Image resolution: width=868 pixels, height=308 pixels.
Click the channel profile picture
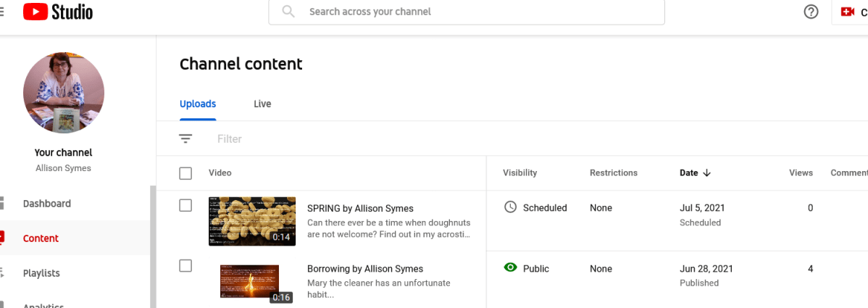[64, 93]
